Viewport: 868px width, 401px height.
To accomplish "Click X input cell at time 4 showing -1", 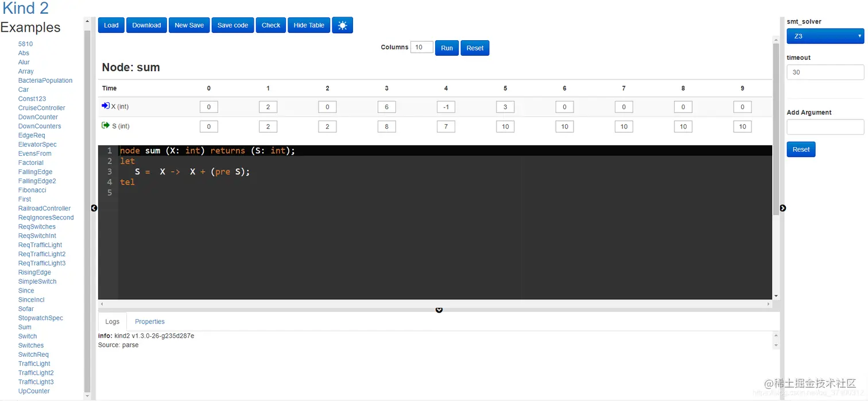I will click(x=446, y=107).
